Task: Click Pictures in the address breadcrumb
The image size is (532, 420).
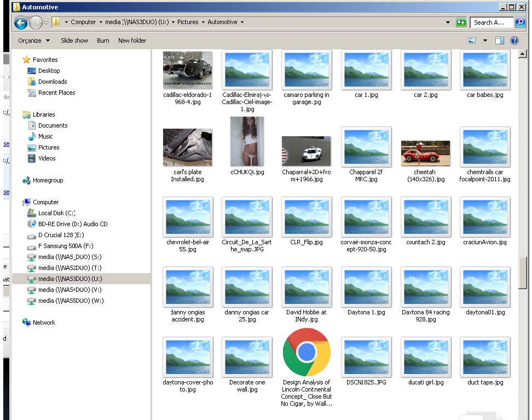Action: [x=188, y=22]
